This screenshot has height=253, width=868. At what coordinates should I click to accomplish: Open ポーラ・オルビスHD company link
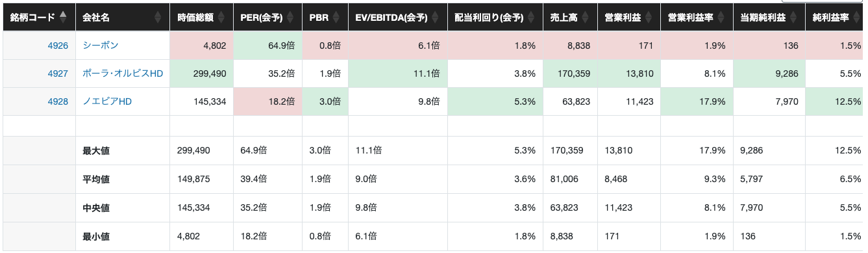click(123, 74)
